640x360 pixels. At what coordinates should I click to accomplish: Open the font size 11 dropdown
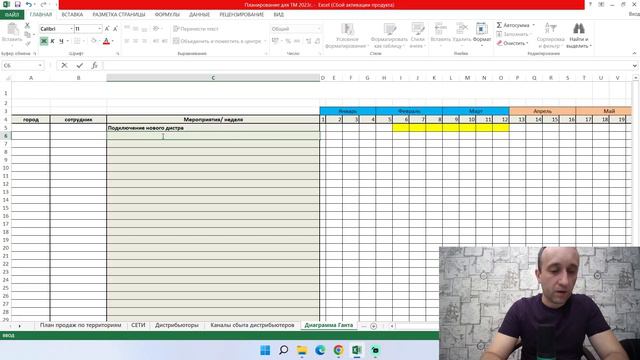pos(100,29)
